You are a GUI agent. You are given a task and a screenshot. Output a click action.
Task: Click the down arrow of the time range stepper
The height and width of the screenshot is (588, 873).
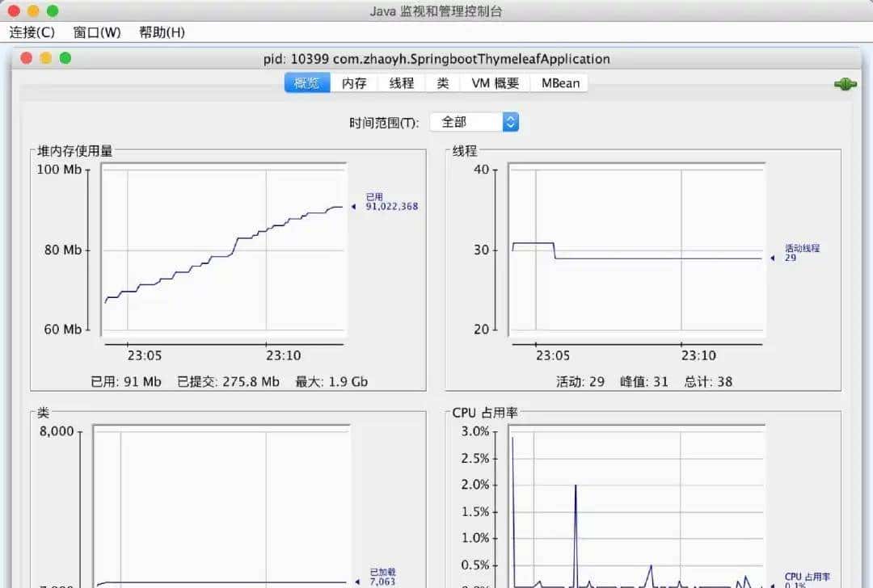(x=511, y=125)
